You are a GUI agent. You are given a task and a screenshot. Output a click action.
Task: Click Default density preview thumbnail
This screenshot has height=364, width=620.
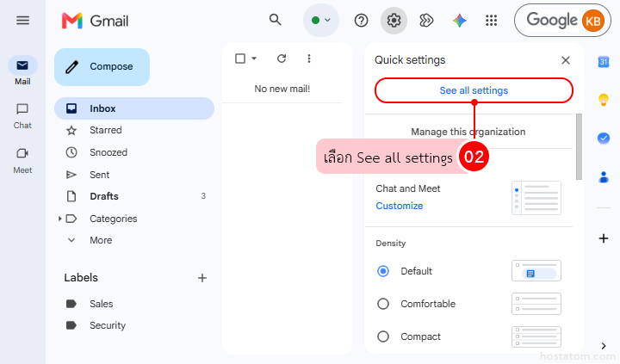(x=536, y=271)
